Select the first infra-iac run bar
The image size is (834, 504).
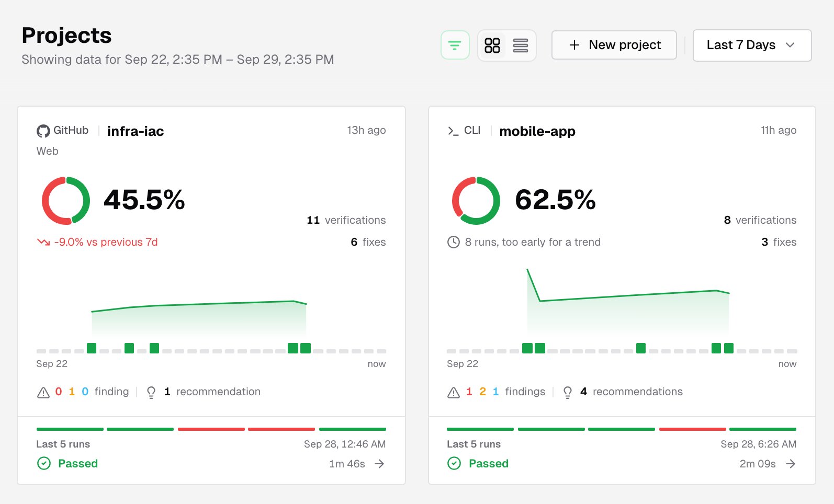pos(70,429)
